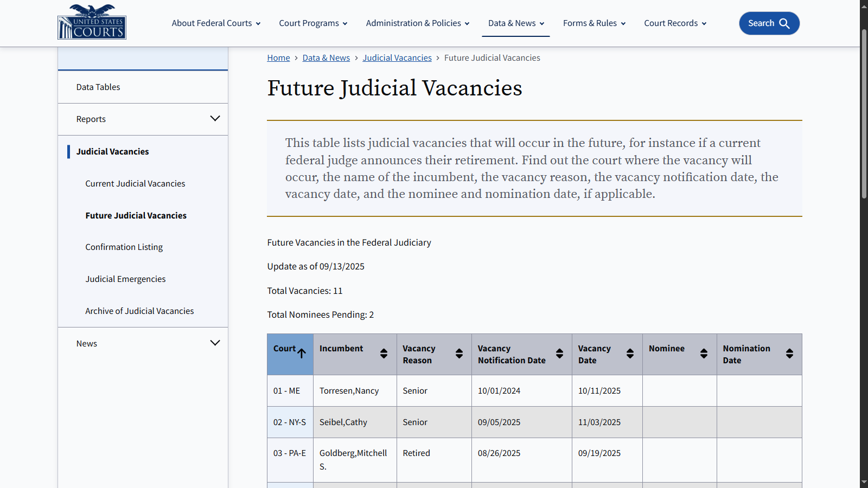
Task: Go to Current Judicial Vacancies page
Action: 135,183
